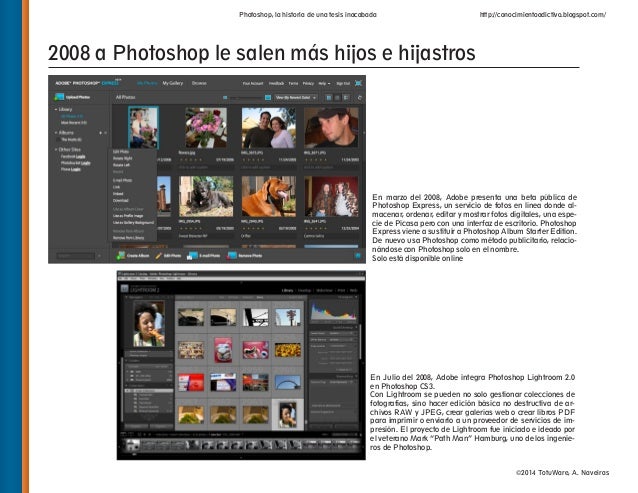Click the Remove Photo icon in bottom bar

232,256
